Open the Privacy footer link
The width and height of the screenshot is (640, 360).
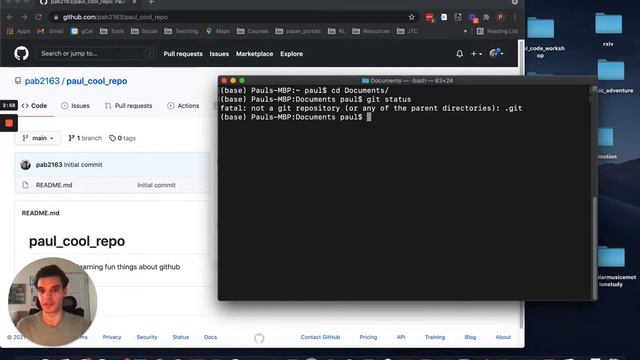click(112, 337)
